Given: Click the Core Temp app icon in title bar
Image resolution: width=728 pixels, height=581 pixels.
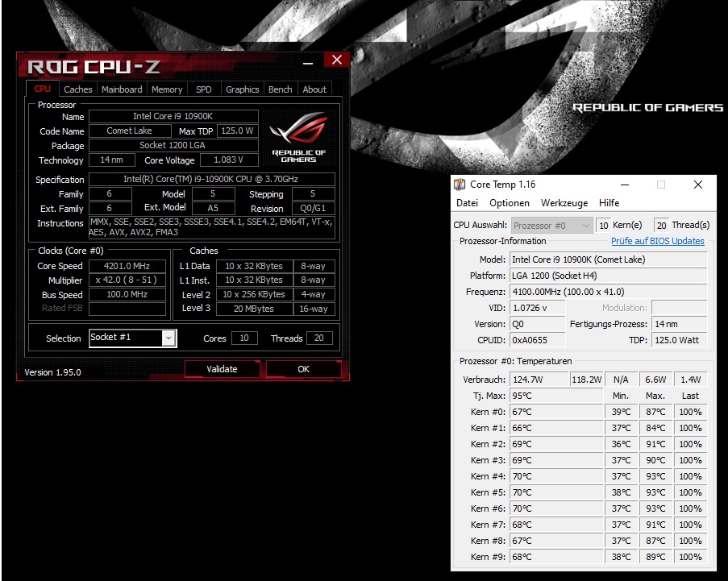Looking at the screenshot, I should click(x=460, y=185).
